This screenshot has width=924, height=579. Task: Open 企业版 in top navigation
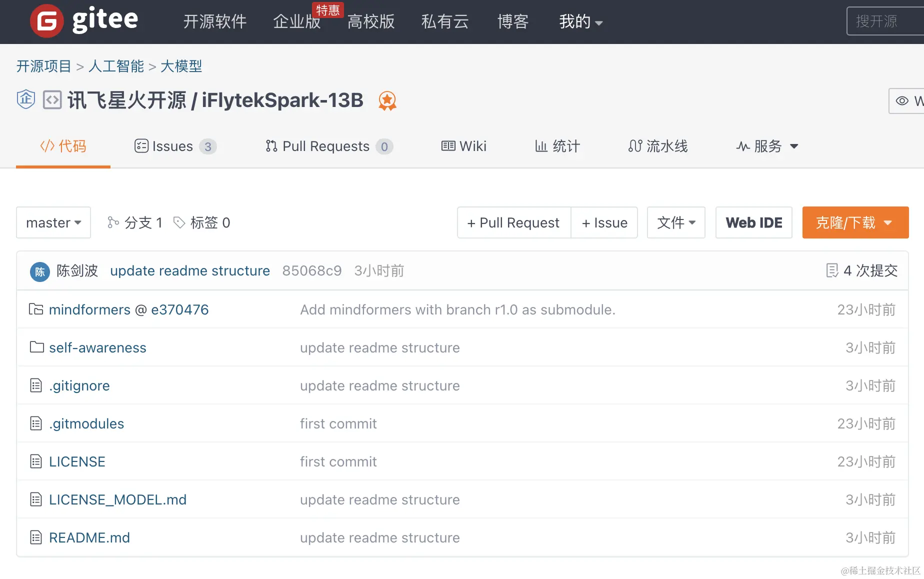click(x=297, y=21)
